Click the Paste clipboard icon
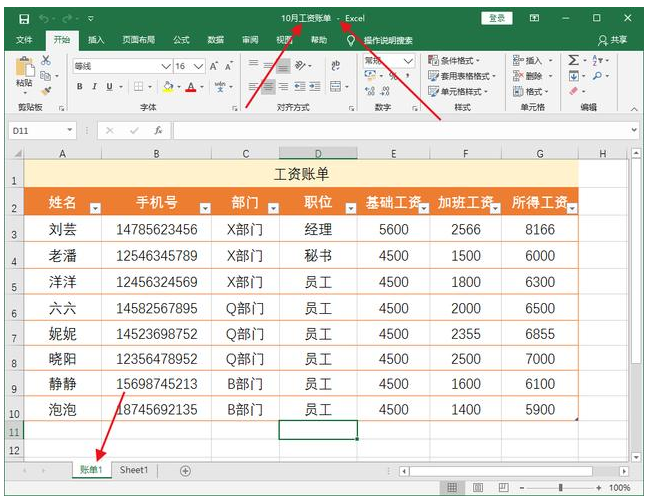Image resolution: width=653 pixels, height=502 pixels. 24,71
